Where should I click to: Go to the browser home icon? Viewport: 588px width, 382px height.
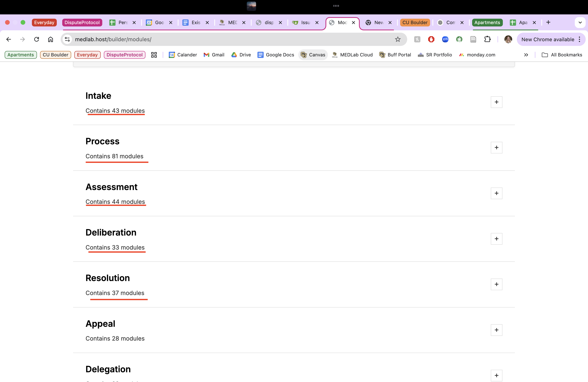coord(50,39)
